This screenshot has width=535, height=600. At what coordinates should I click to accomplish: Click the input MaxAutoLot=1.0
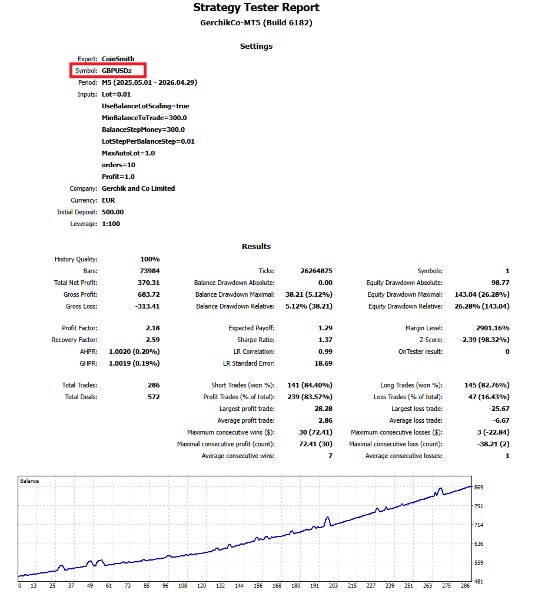128,153
